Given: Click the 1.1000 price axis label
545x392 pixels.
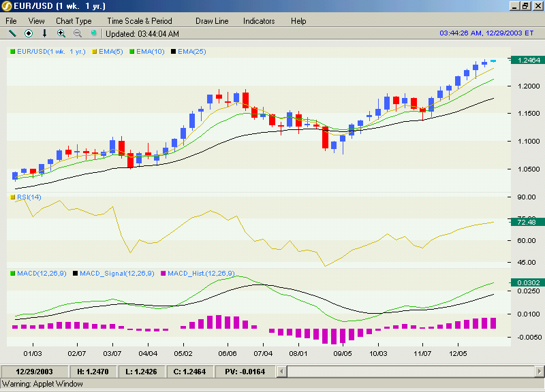Looking at the screenshot, I should 529,142.
